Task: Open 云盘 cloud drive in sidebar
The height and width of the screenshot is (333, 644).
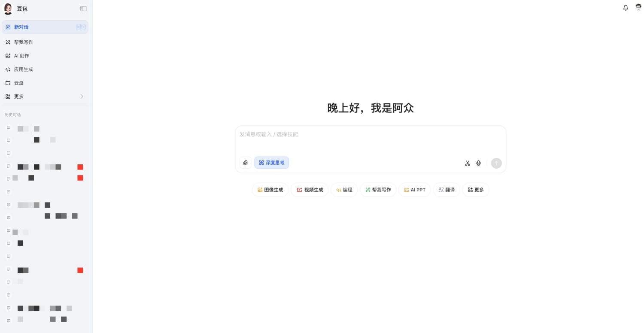Action: pyautogui.click(x=18, y=83)
